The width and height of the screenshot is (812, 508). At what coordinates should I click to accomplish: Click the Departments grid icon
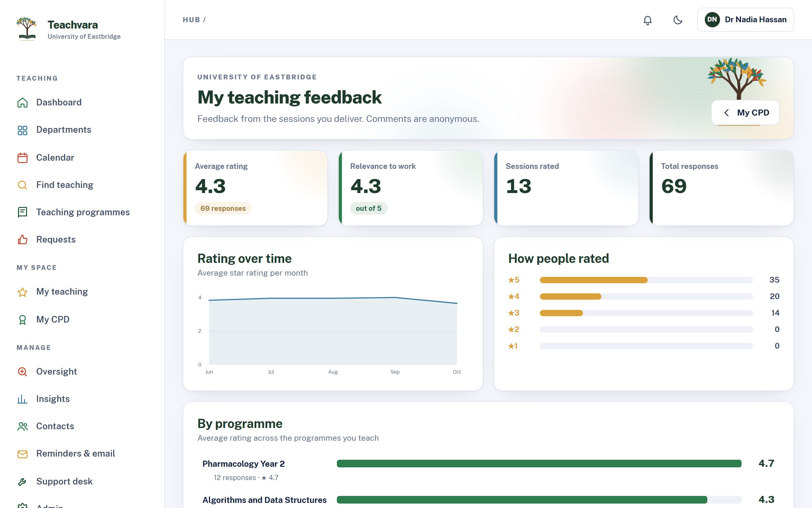pyautogui.click(x=23, y=130)
